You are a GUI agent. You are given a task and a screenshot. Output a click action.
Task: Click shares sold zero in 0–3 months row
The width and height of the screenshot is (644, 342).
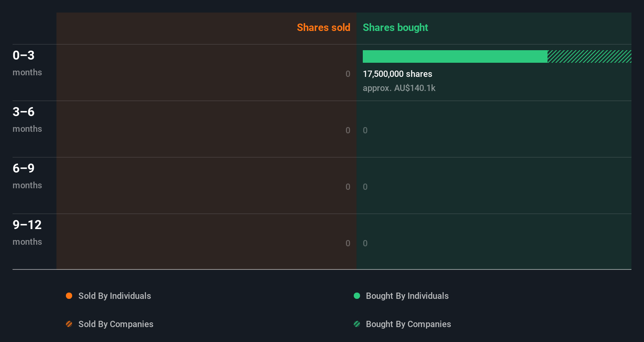click(348, 74)
